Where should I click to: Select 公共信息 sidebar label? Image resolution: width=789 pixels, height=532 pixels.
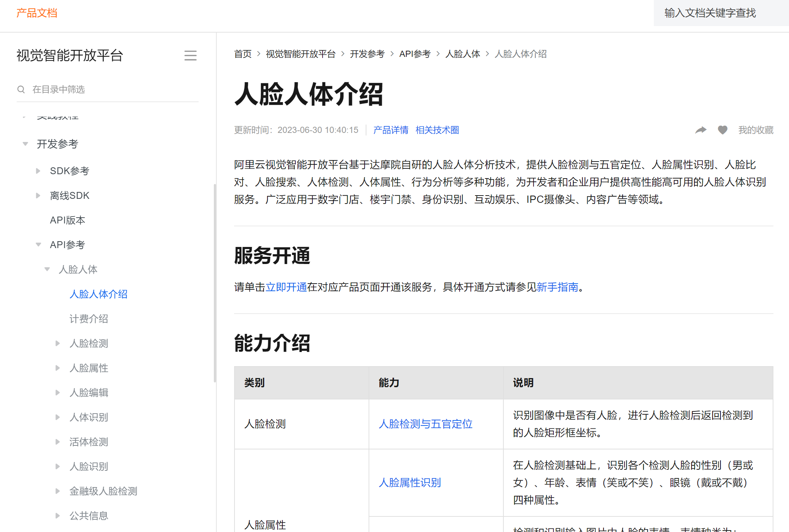coord(89,516)
